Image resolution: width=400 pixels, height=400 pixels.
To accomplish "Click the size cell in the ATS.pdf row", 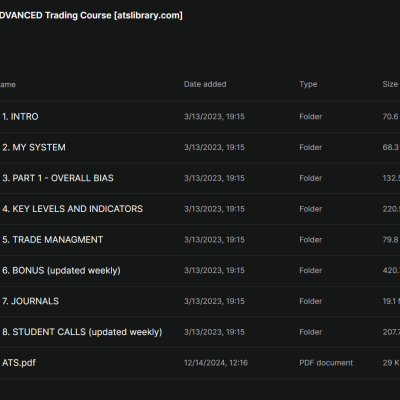I will coord(391,363).
